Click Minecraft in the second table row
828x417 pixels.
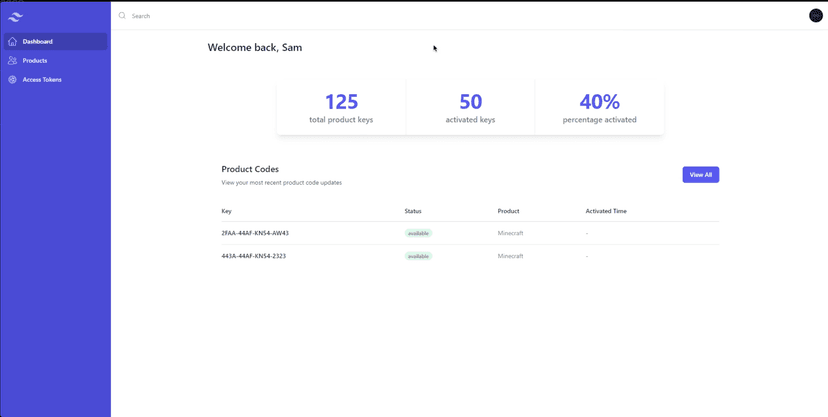[x=510, y=256]
